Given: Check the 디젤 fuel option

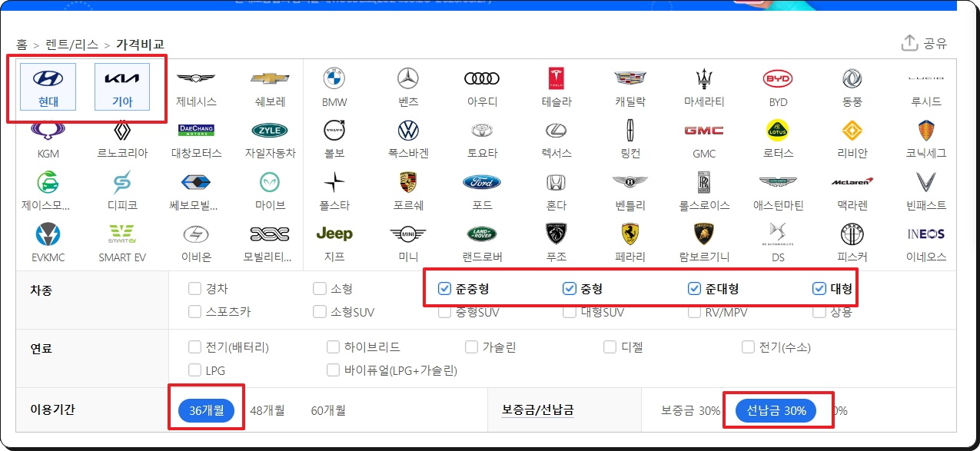Looking at the screenshot, I should (610, 347).
